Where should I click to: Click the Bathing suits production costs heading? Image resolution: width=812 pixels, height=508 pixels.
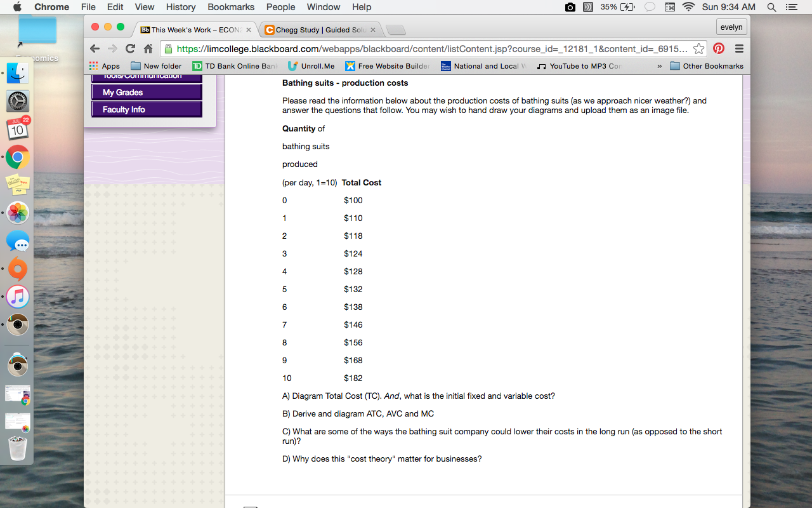pyautogui.click(x=345, y=83)
